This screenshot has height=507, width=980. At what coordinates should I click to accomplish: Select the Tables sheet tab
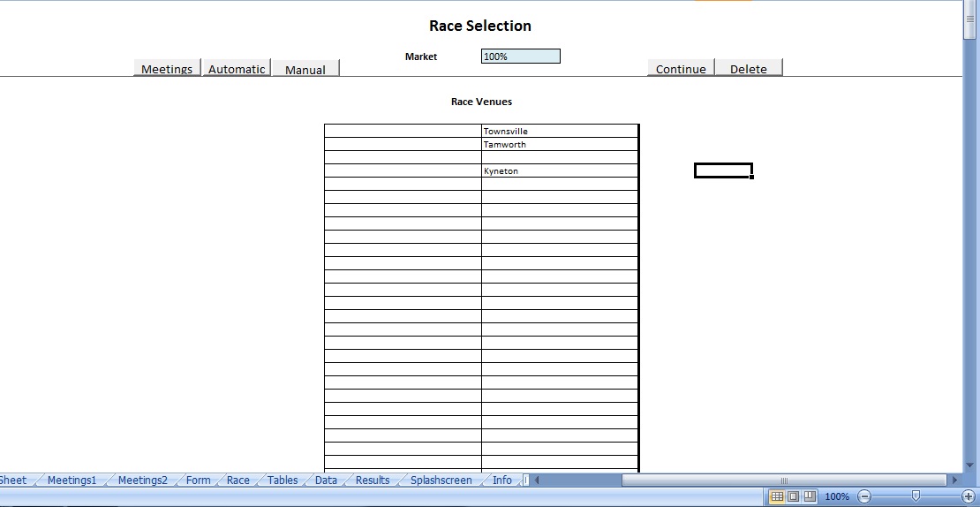tap(283, 481)
